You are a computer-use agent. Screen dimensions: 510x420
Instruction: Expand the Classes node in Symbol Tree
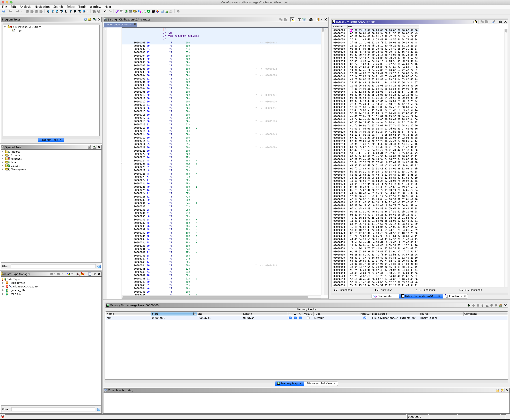click(3, 166)
